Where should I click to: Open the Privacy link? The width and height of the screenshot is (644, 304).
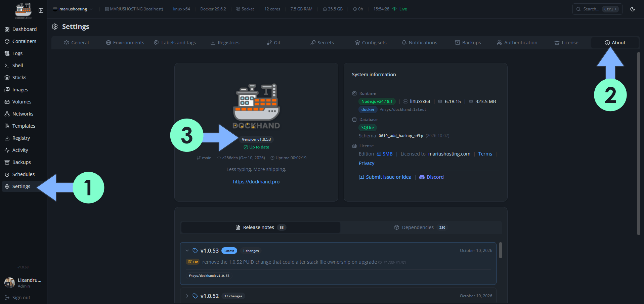pos(367,163)
